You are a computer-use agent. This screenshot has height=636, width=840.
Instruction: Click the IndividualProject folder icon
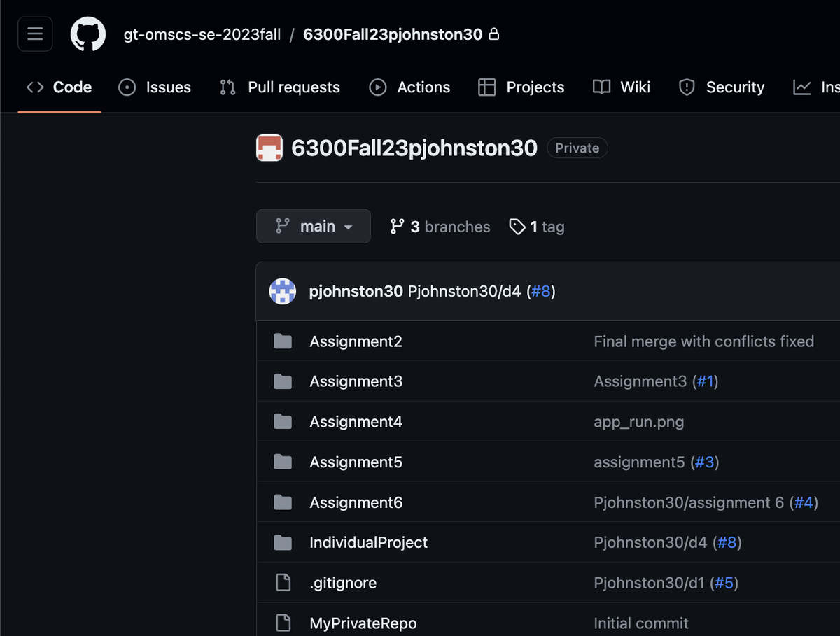(283, 542)
